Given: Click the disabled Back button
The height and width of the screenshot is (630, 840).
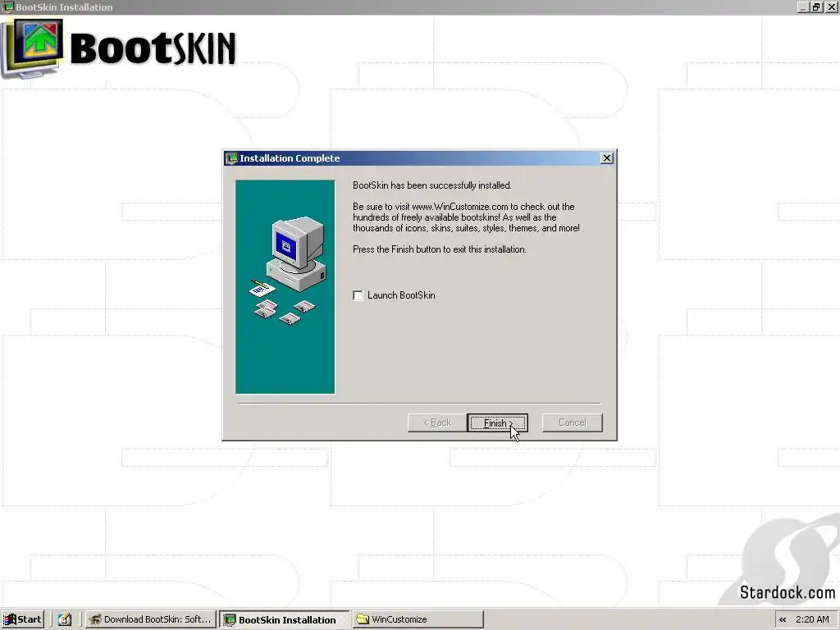Looking at the screenshot, I should tap(437, 422).
